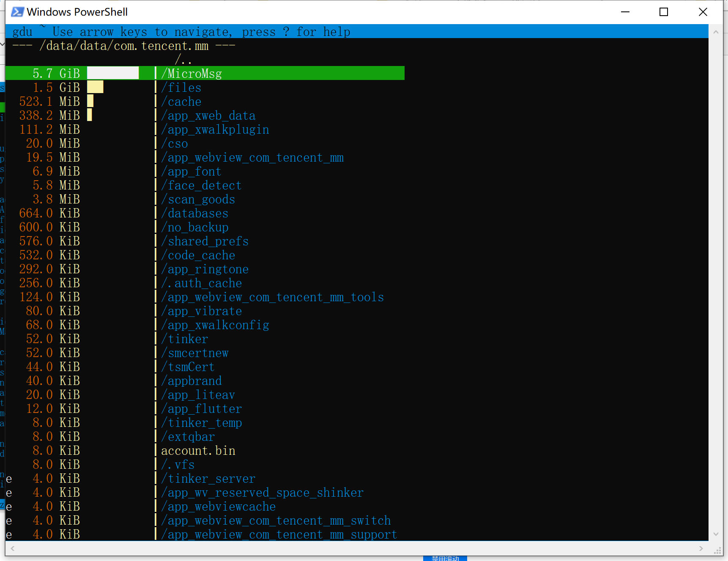Select the /app_xwalkplugin entry

[215, 129]
